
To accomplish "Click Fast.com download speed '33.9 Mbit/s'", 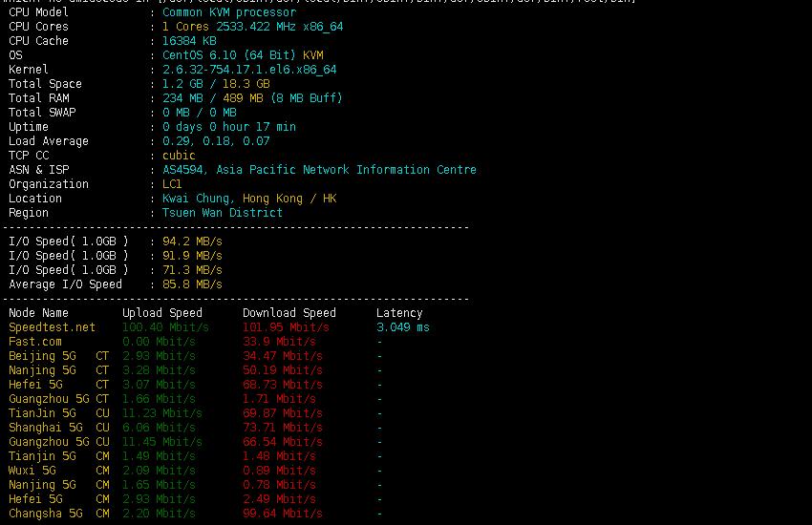I will click(x=280, y=342).
